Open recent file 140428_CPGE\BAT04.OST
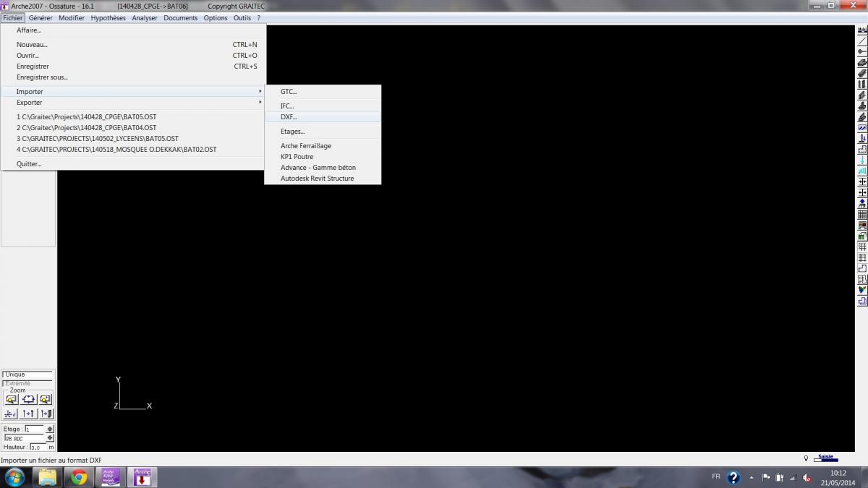This screenshot has width=868, height=488. (134, 128)
